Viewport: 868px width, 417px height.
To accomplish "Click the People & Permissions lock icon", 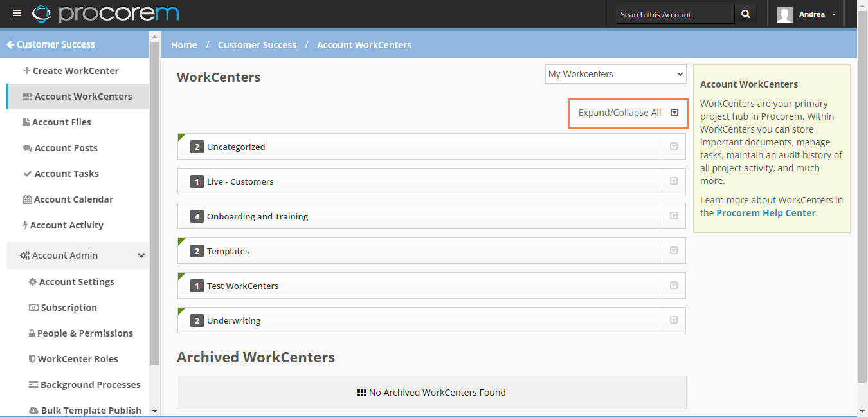I will click(x=32, y=333).
